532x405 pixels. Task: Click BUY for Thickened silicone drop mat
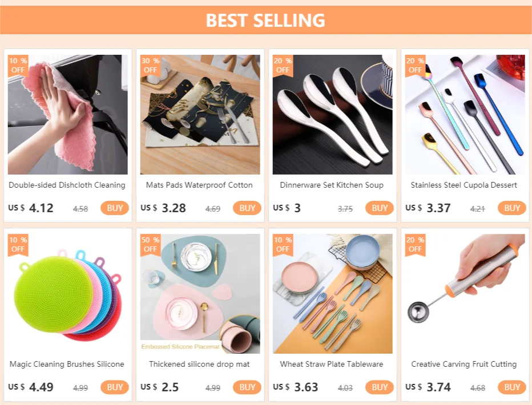[x=247, y=387]
